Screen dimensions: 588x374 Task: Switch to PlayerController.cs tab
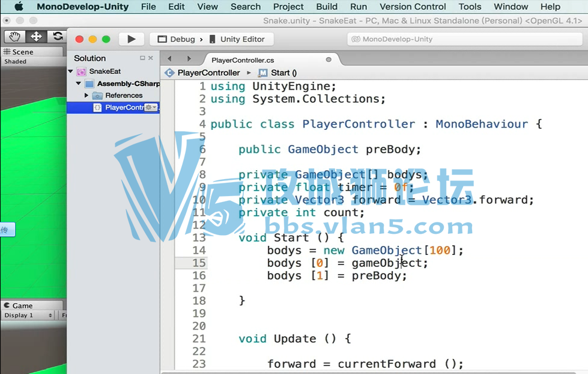[243, 60]
